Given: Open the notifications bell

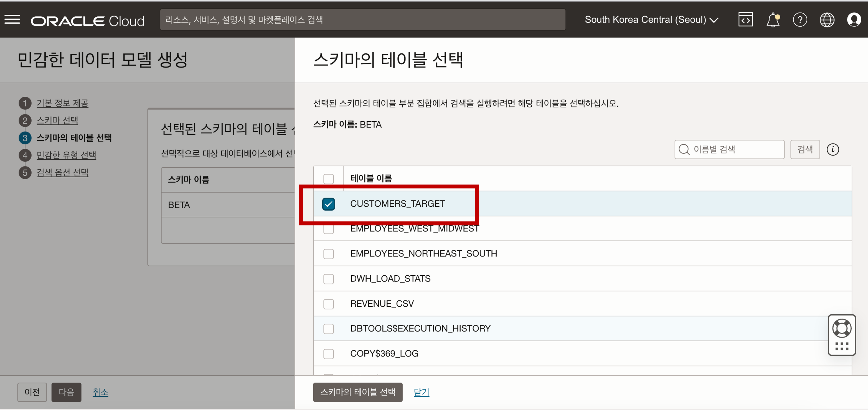Looking at the screenshot, I should tap(773, 20).
